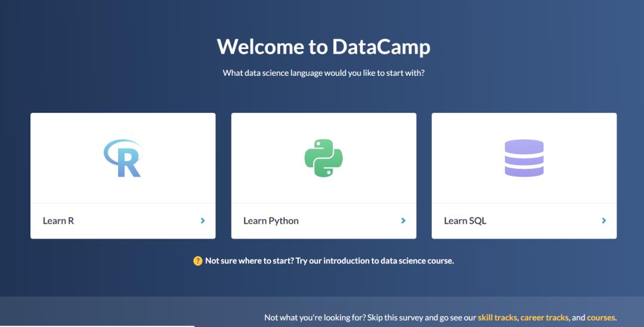Open the career tracks link

pyautogui.click(x=544, y=317)
